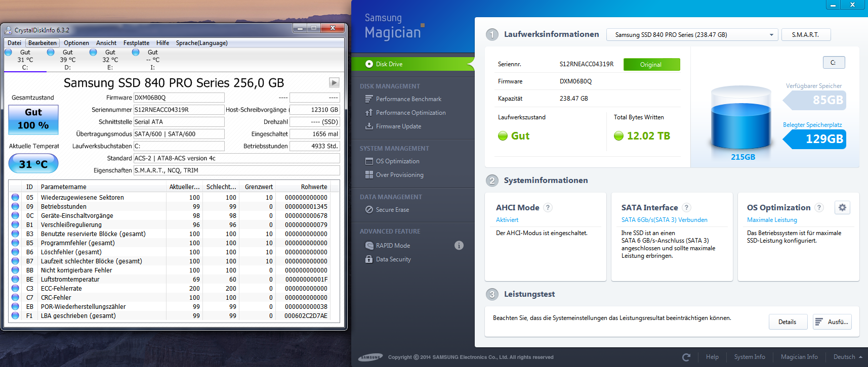Click the RAPID Mode icon
The height and width of the screenshot is (367, 868).
coord(369,246)
